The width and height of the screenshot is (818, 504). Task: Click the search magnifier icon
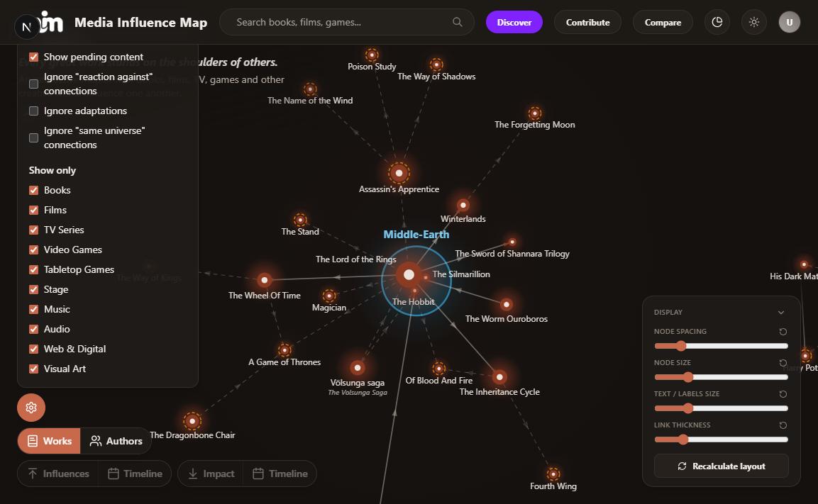pos(458,22)
